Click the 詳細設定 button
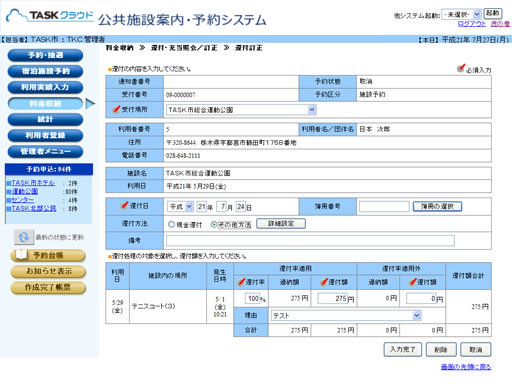Image resolution: width=512 pixels, height=384 pixels. point(281,224)
